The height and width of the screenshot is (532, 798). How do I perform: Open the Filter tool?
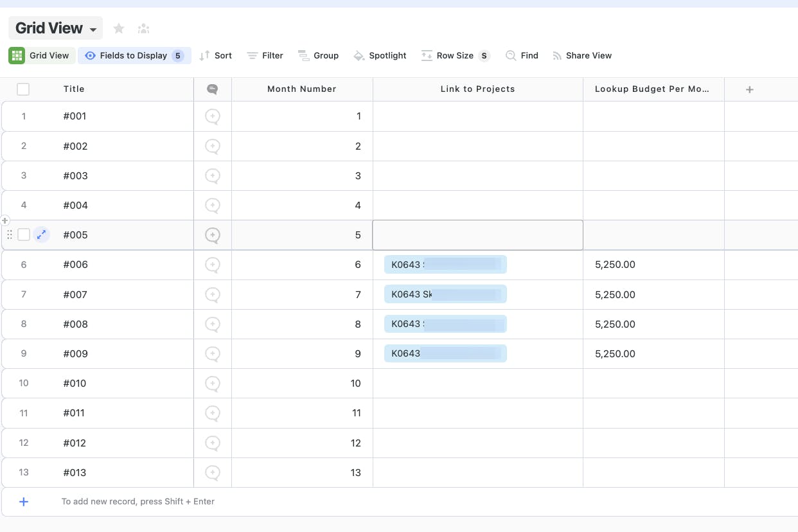[265, 55]
